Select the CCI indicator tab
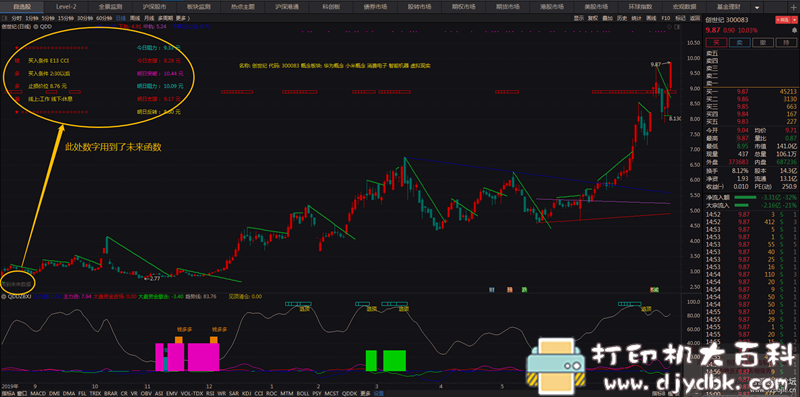Image resolution: width=800 pixels, height=397 pixels. 259,393
